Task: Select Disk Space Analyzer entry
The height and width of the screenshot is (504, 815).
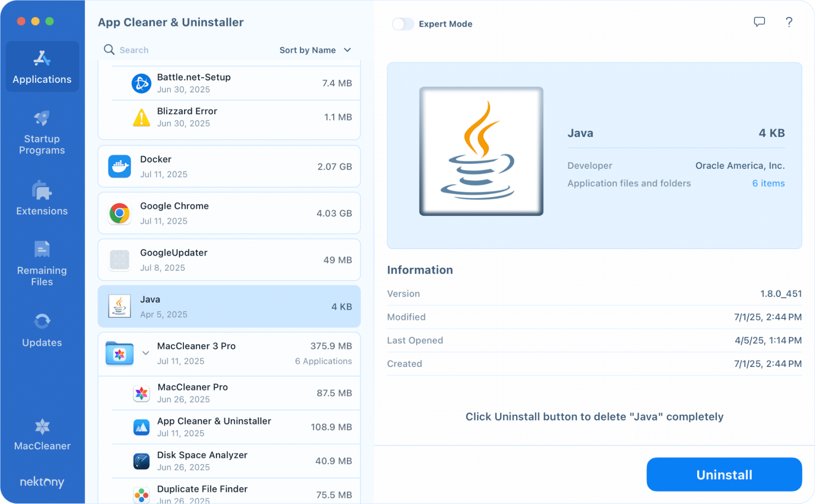Action: point(236,461)
